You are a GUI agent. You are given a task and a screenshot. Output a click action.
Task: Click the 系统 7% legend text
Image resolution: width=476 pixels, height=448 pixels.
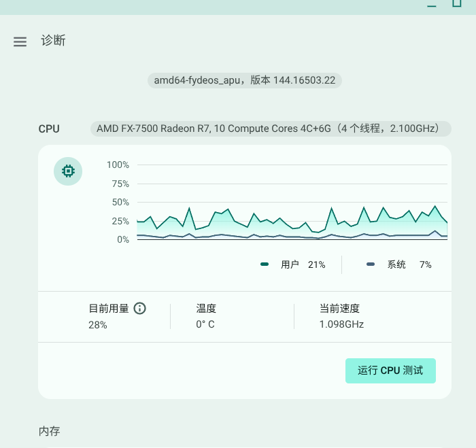click(409, 264)
